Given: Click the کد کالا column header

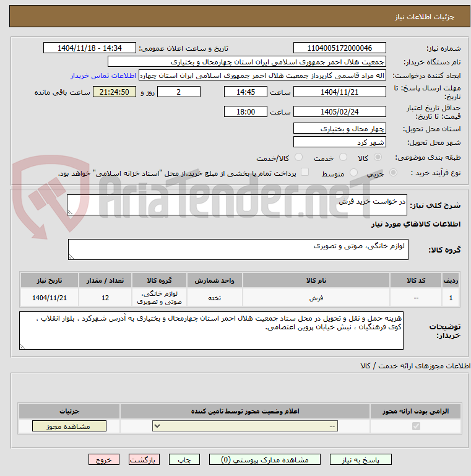Looking at the screenshot, I should [416, 280].
